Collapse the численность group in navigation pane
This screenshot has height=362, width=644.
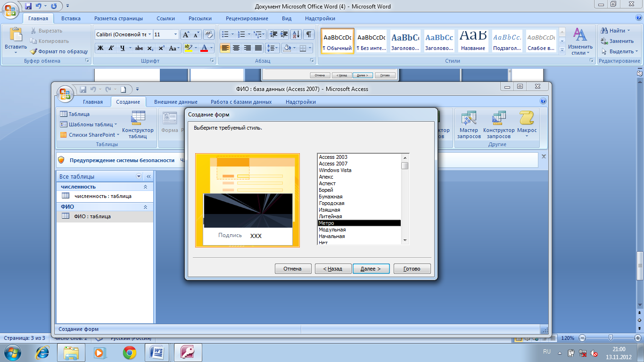[x=145, y=187]
